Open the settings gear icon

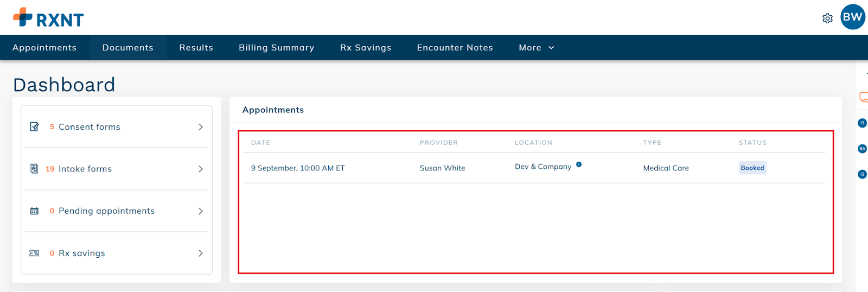pos(827,18)
